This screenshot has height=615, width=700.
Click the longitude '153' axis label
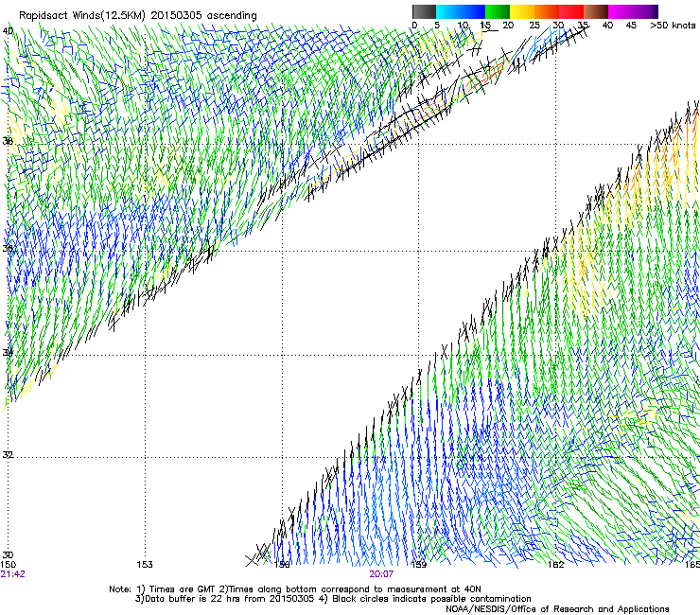pyautogui.click(x=145, y=564)
